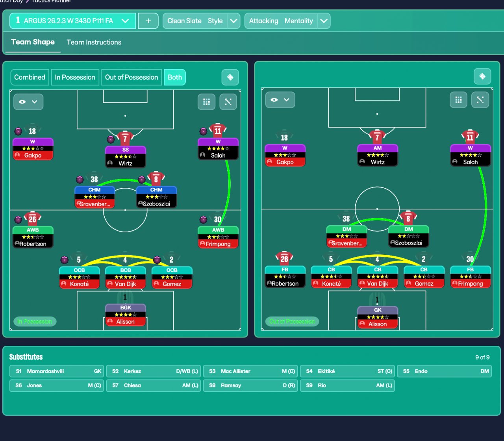The width and height of the screenshot is (504, 441).
Task: Open the eye visibility dropdown on the Out of Possession pitch
Action: 280,100
